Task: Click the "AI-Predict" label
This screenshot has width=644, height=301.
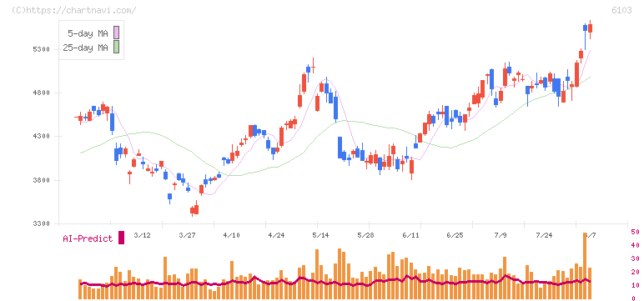Action: (88, 238)
